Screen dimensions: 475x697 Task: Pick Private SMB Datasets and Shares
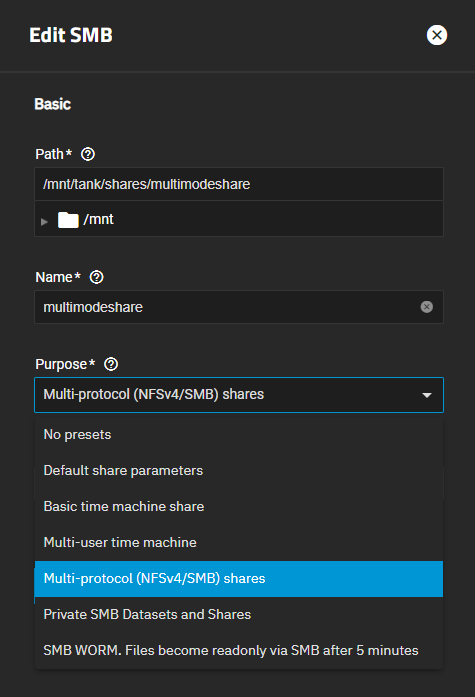tap(239, 614)
